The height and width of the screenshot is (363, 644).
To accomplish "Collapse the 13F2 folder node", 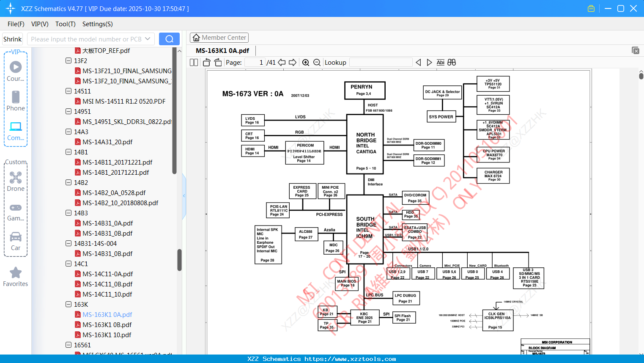I will tap(69, 60).
